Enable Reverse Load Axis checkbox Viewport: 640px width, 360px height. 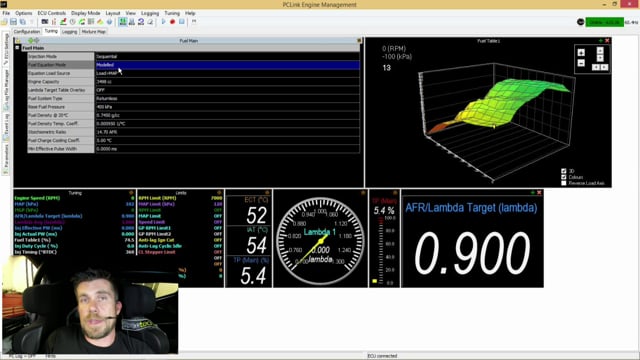564,183
